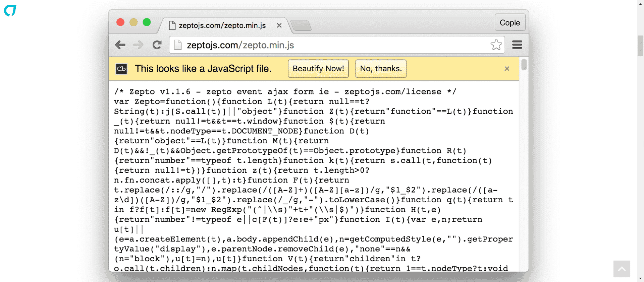Click the yellow minimize window light

pyautogui.click(x=133, y=22)
